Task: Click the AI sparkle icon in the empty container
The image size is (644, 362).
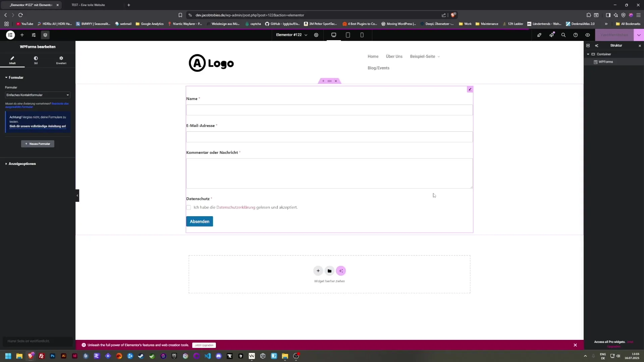Action: (x=341, y=270)
